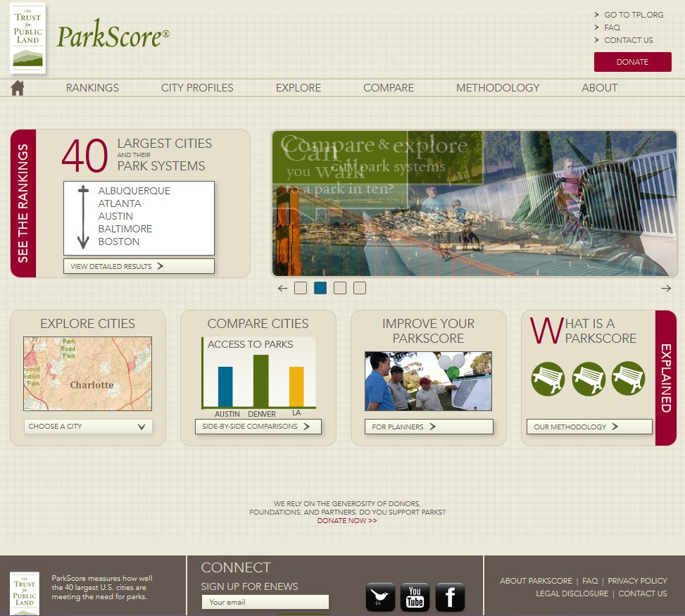This screenshot has width=685, height=616.
Task: Click the Donate Now link
Action: pyautogui.click(x=347, y=521)
